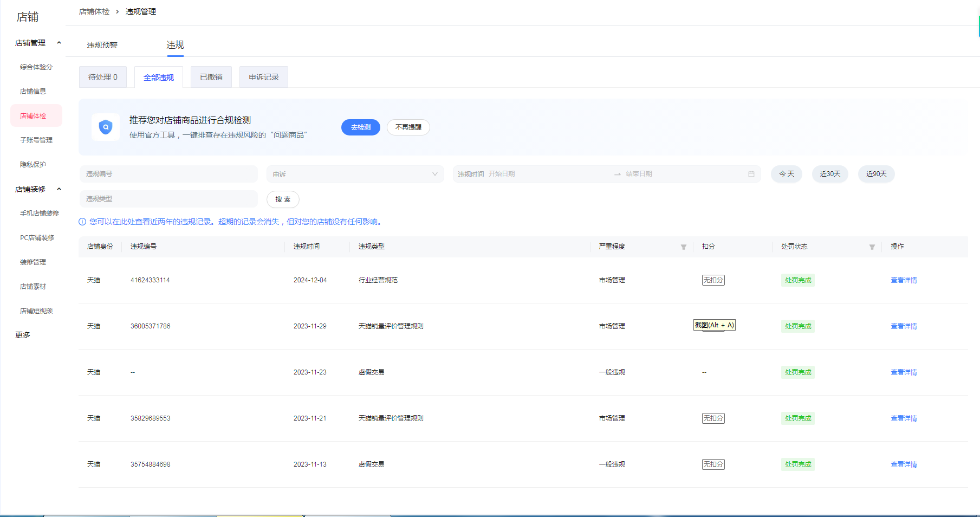The height and width of the screenshot is (517, 980).
Task: Collapse the 店铺管理 sidebar section
Action: 59,43
